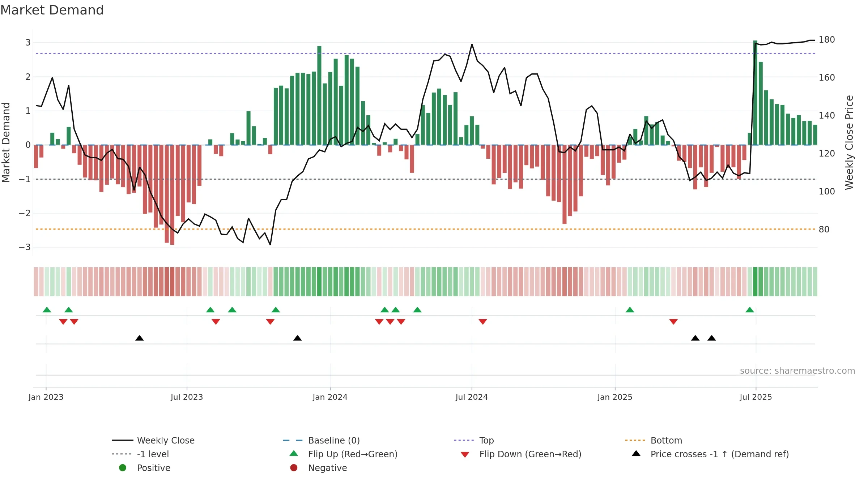
Task: Click the Market Demand chart title
Action: [x=52, y=10]
